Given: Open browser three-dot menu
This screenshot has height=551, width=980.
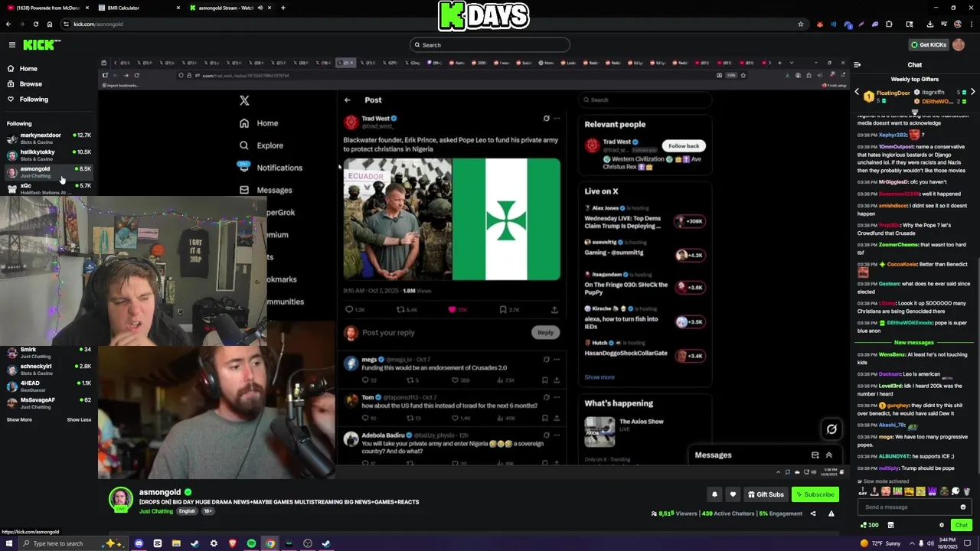Looking at the screenshot, I should tap(971, 24).
